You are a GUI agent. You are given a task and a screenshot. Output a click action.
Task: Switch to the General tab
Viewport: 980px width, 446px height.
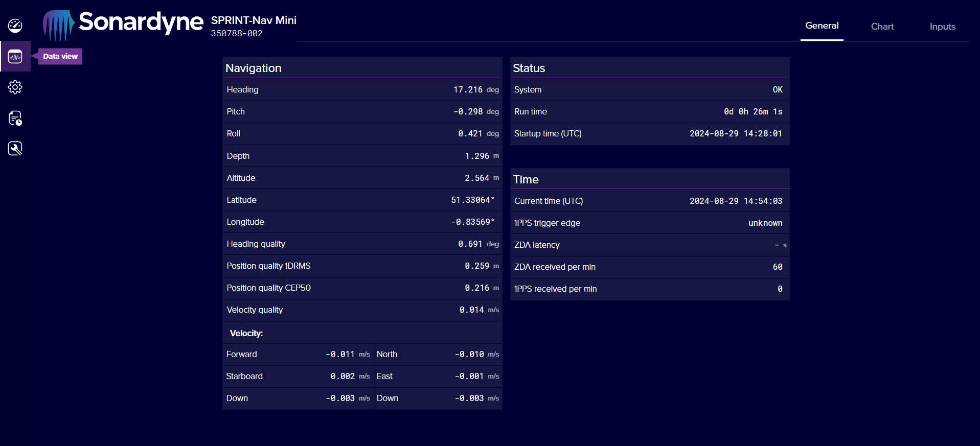coord(822,26)
